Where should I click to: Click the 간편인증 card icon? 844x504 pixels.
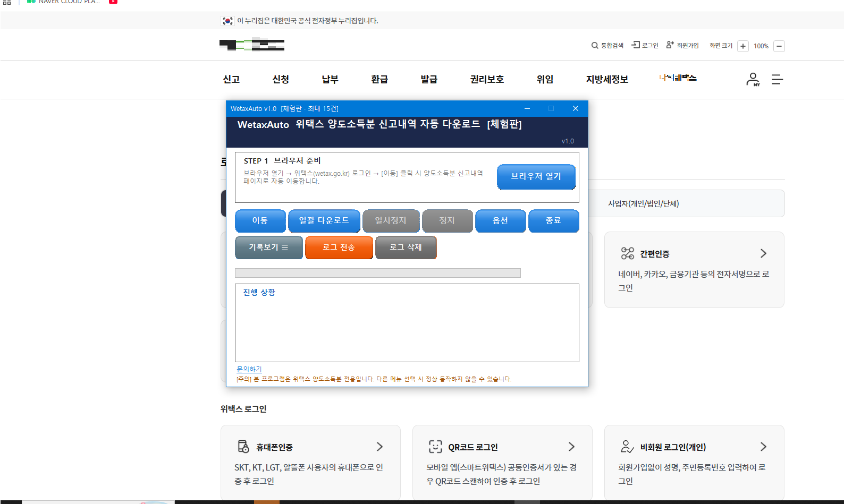[x=628, y=253]
